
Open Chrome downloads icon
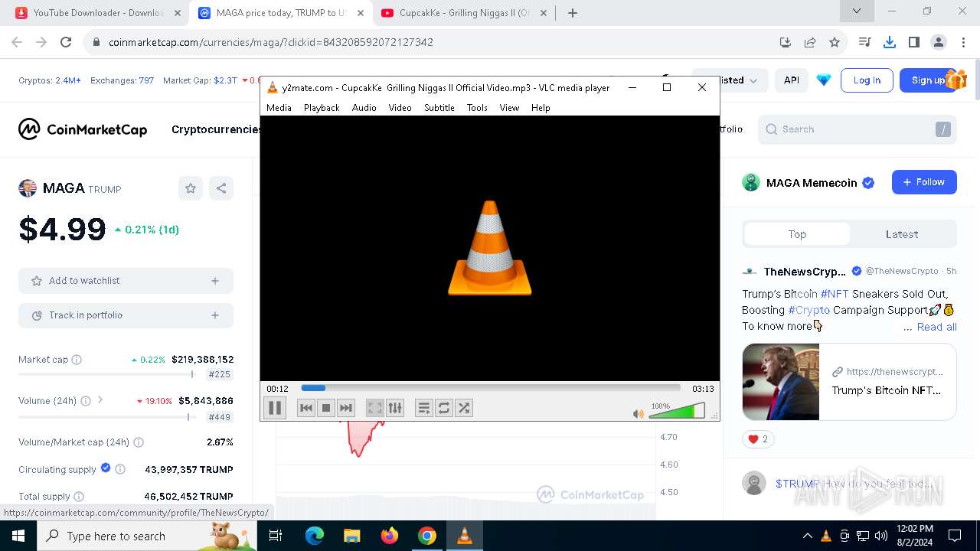[x=889, y=42]
